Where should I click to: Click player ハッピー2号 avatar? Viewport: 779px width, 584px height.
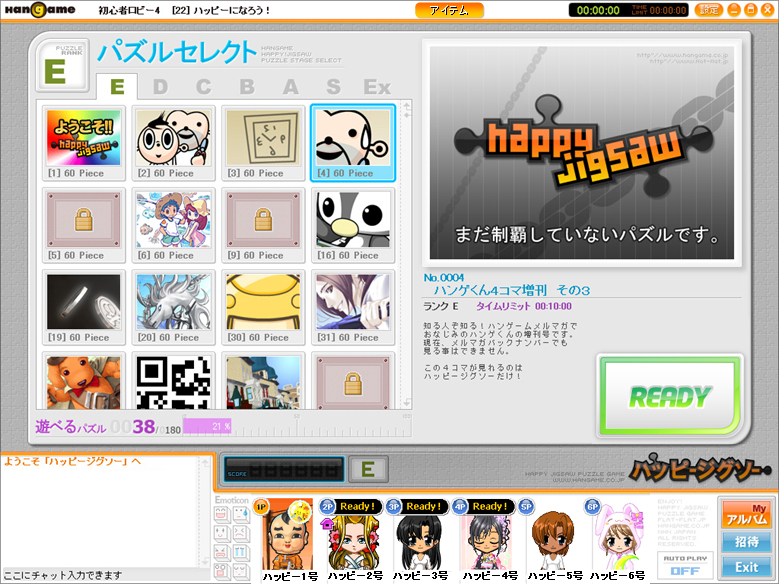tap(353, 542)
